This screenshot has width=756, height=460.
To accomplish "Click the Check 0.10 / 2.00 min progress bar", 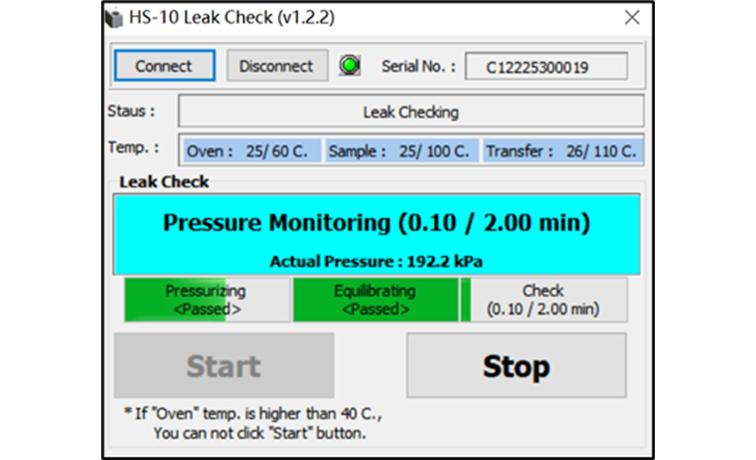I will [544, 299].
